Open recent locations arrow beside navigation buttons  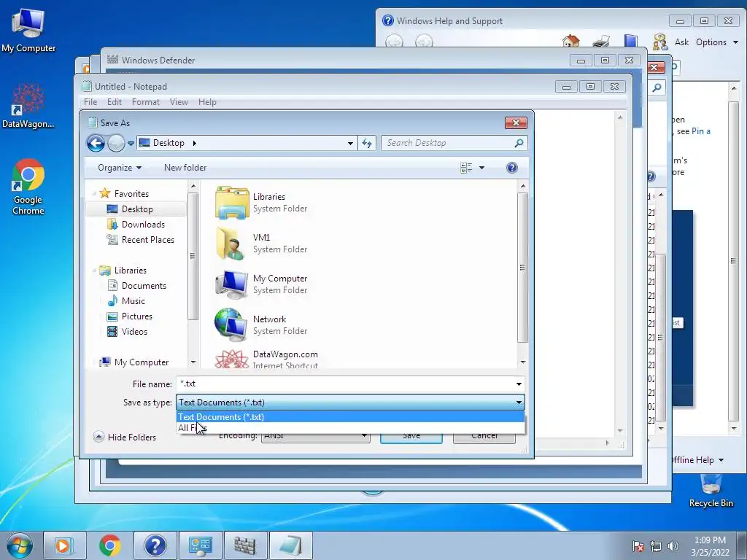pos(131,144)
